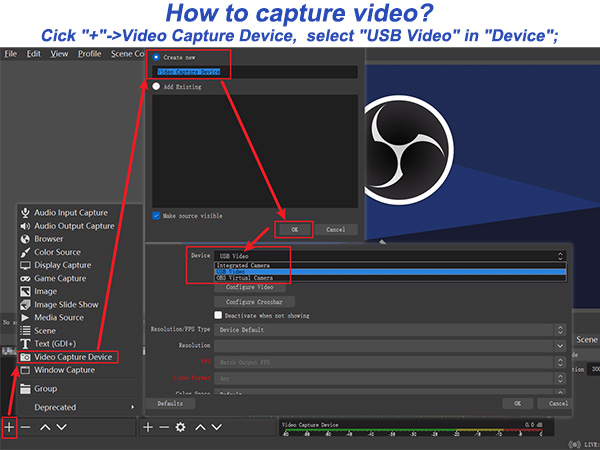Click Cancel in the properties dialog

(556, 403)
